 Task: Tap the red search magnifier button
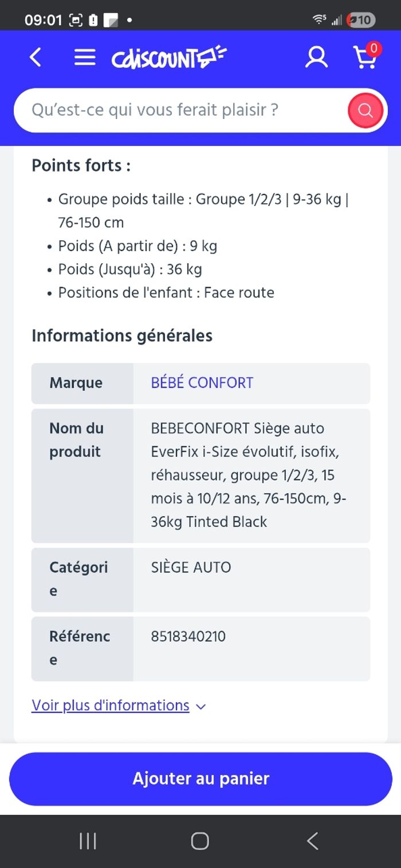(x=365, y=110)
